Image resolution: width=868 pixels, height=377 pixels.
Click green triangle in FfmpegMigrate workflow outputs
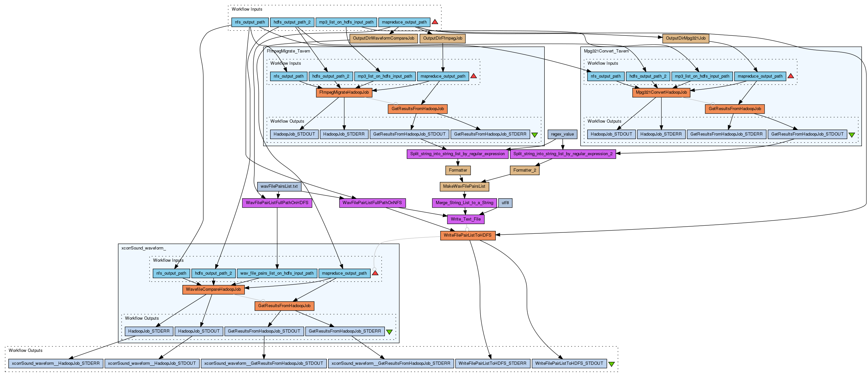pyautogui.click(x=534, y=135)
